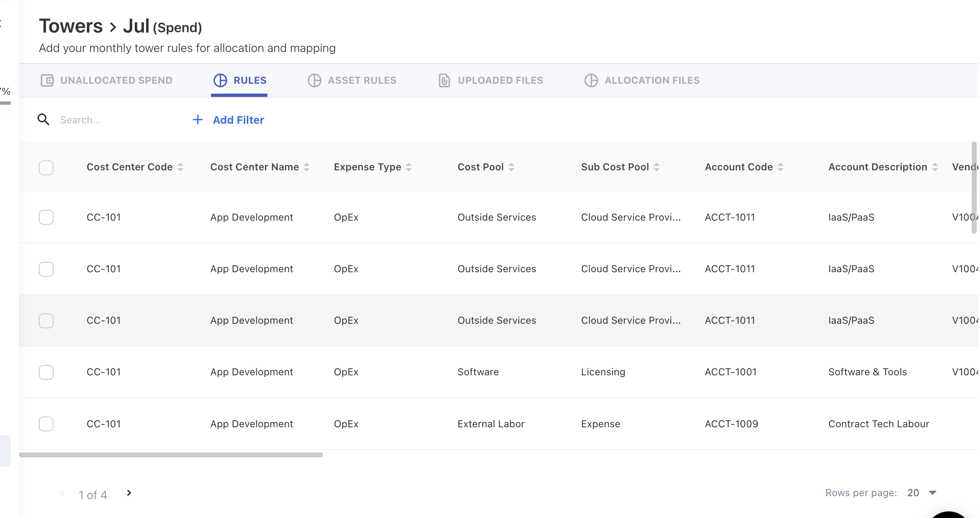Focus the Search input field
The width and height of the screenshot is (980, 518).
[x=115, y=120]
